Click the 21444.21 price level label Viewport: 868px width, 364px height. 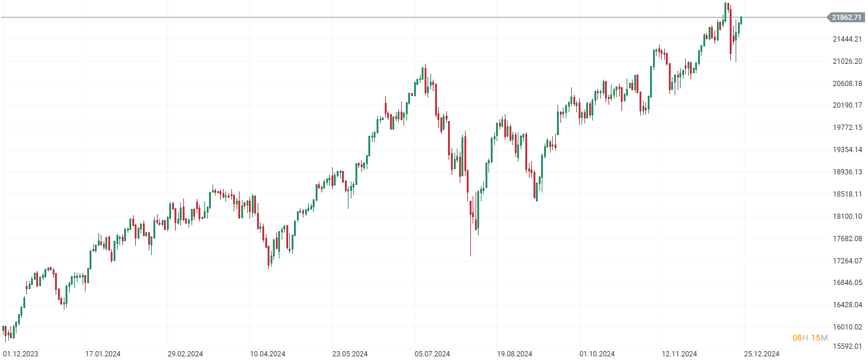point(846,39)
